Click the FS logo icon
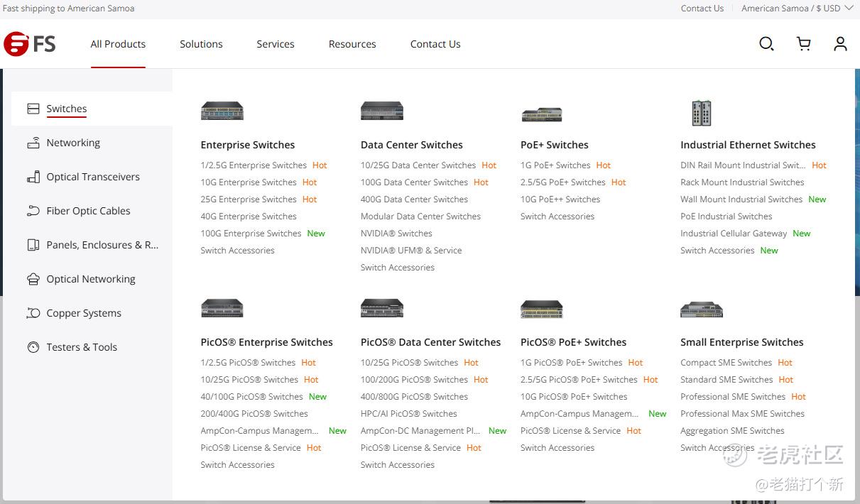860x504 pixels. pyautogui.click(x=29, y=44)
